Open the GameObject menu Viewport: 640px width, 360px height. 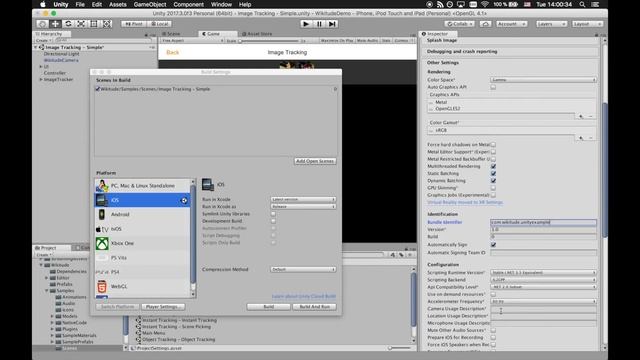150,4
